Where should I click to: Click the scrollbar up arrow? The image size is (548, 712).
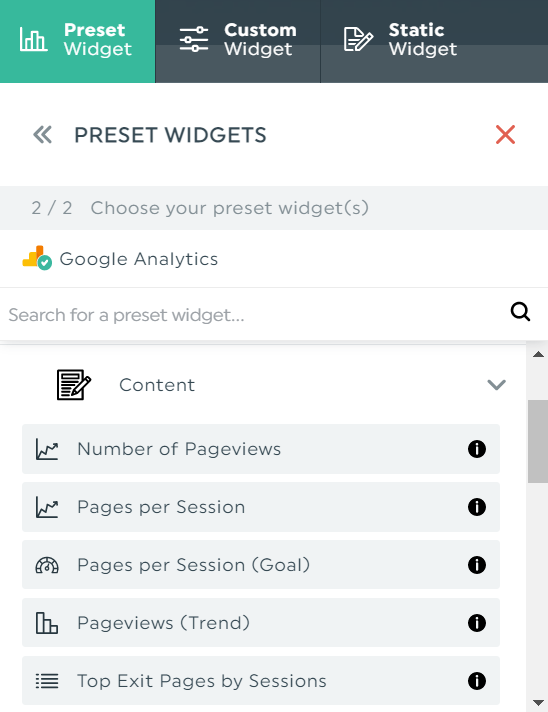pos(538,355)
